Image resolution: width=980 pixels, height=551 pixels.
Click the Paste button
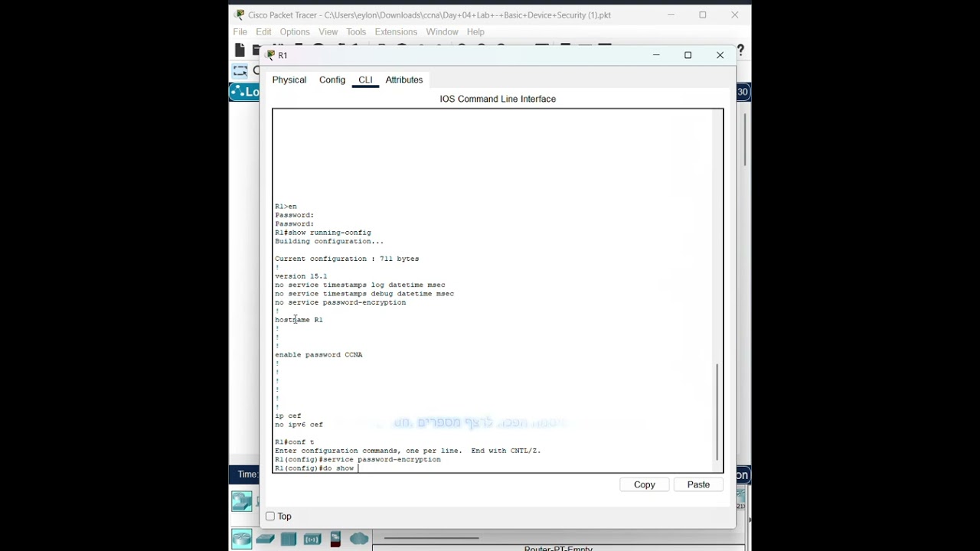click(x=698, y=484)
